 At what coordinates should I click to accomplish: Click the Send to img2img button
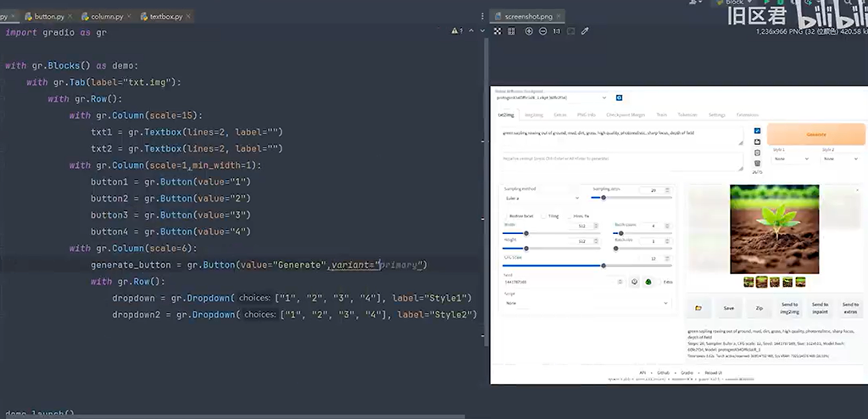[789, 308]
